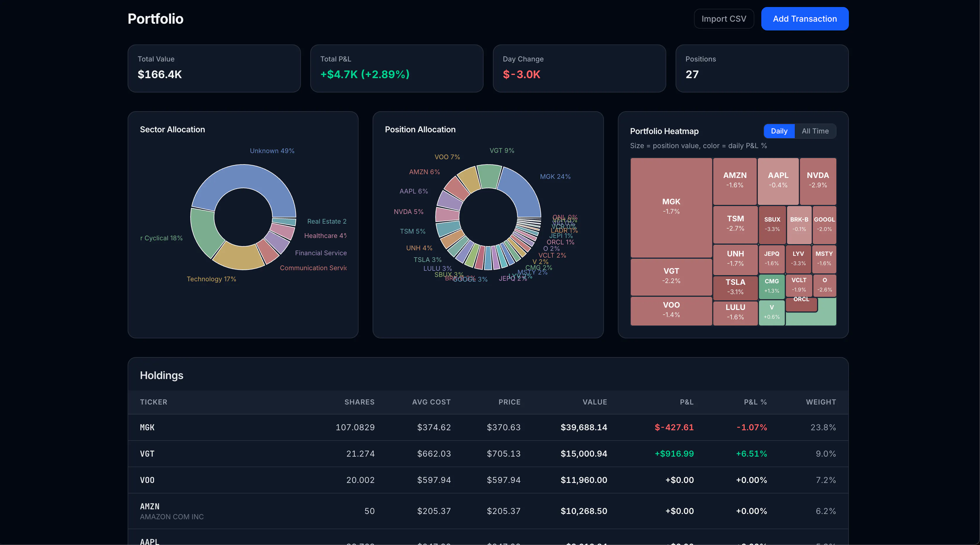Click the VGT 9% position label

click(502, 151)
